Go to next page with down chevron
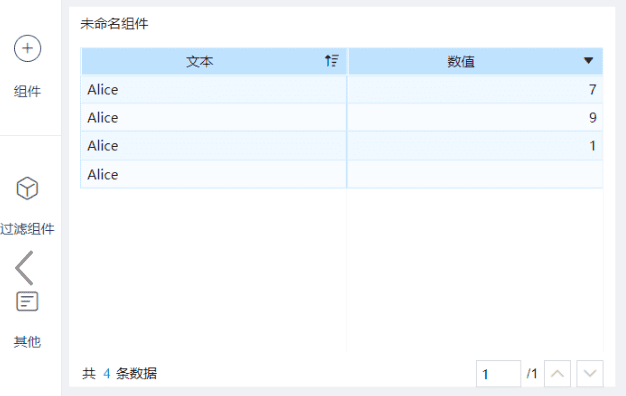 (x=590, y=374)
